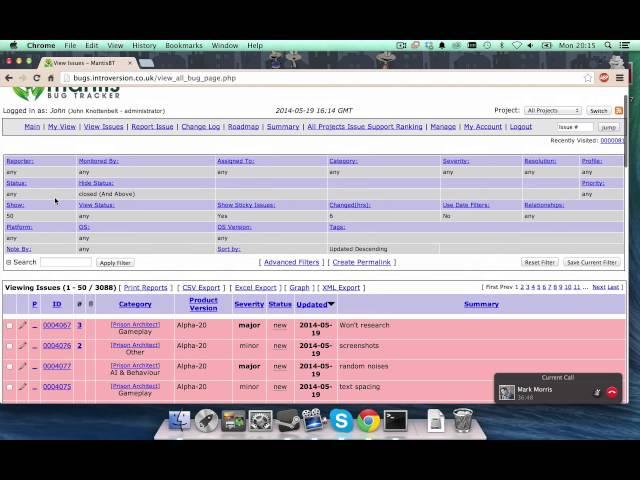Viewport: 640px width, 480px height.
Task: Open Terminal from the dock
Action: coord(395,420)
